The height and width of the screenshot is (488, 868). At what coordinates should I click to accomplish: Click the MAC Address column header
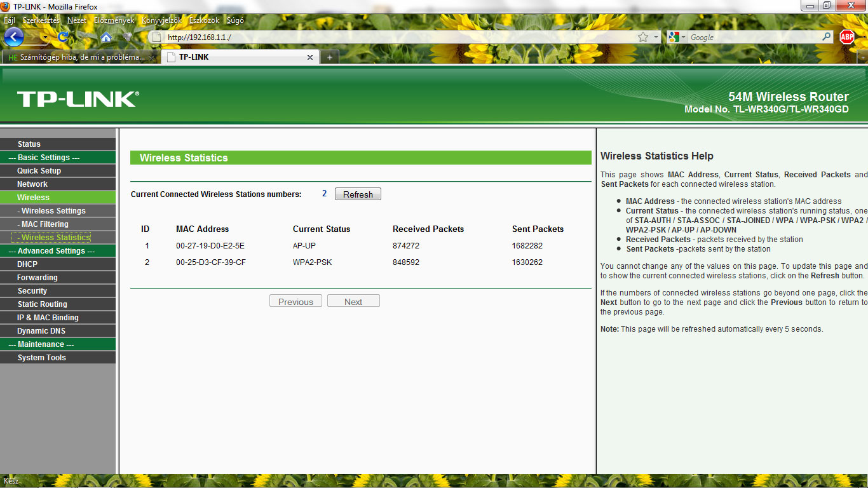point(203,229)
